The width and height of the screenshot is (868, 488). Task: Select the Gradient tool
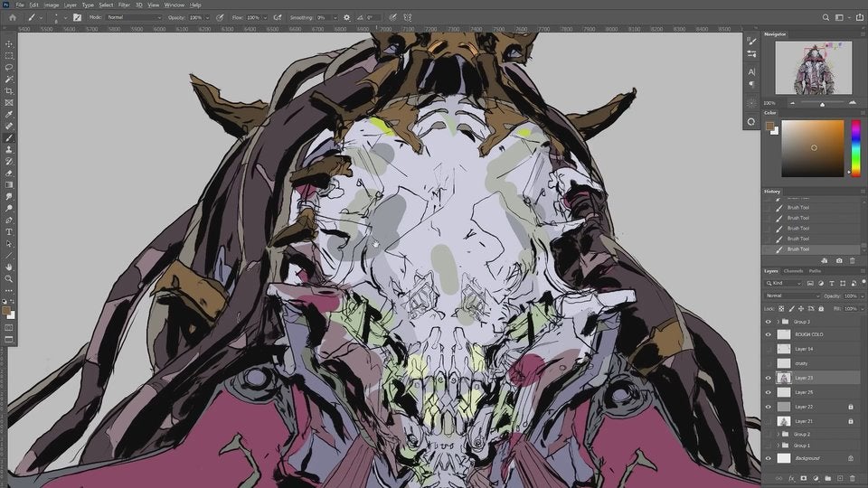[x=9, y=184]
